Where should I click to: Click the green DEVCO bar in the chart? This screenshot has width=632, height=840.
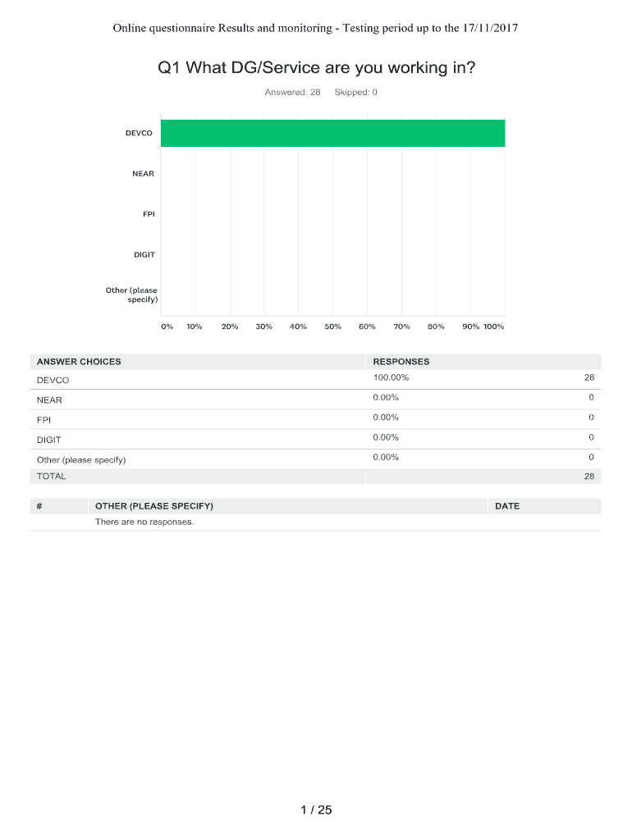click(x=332, y=133)
